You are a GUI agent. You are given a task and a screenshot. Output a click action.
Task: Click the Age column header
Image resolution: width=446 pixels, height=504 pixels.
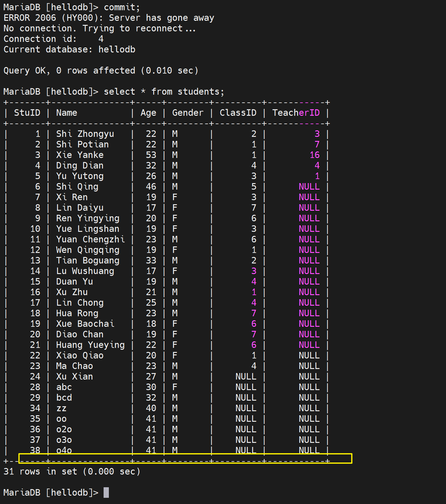click(x=148, y=113)
